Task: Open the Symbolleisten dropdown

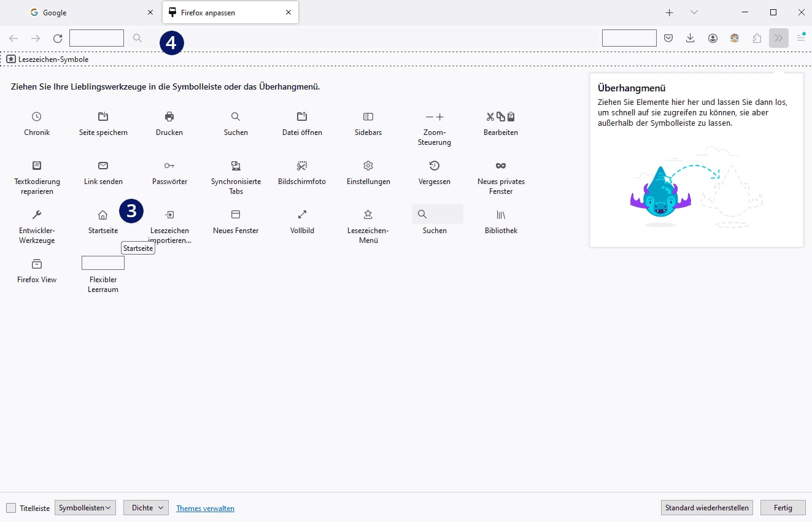Action: coord(85,508)
